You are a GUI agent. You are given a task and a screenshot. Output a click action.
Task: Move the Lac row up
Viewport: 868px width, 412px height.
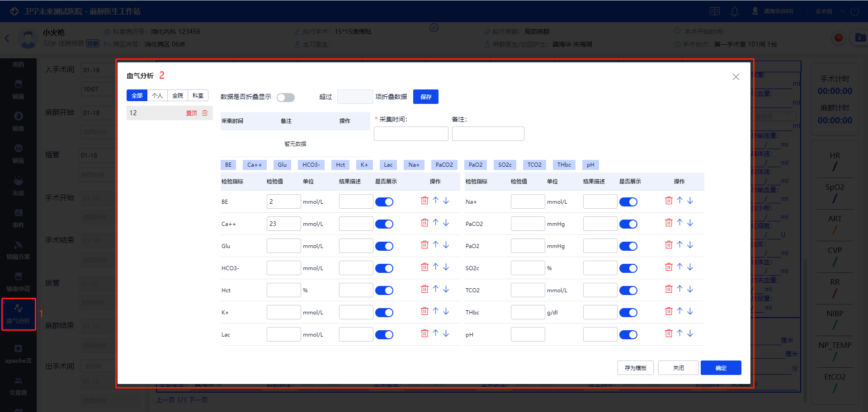435,333
